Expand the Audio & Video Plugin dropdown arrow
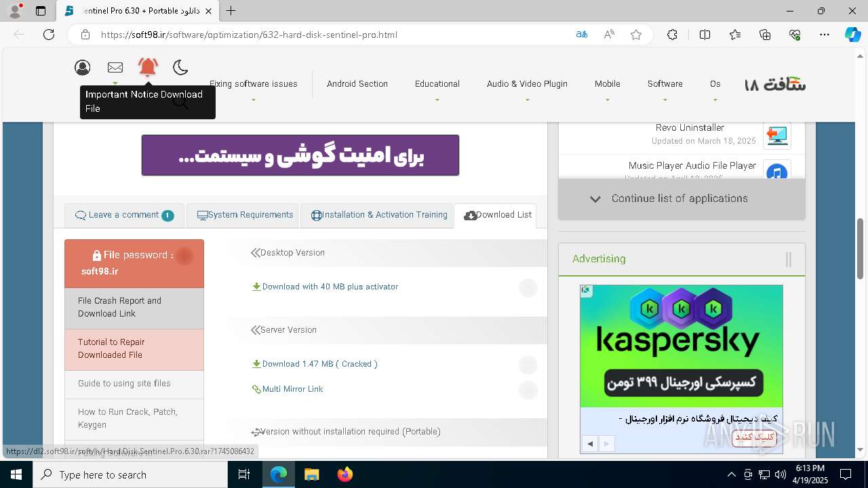 pyautogui.click(x=527, y=100)
